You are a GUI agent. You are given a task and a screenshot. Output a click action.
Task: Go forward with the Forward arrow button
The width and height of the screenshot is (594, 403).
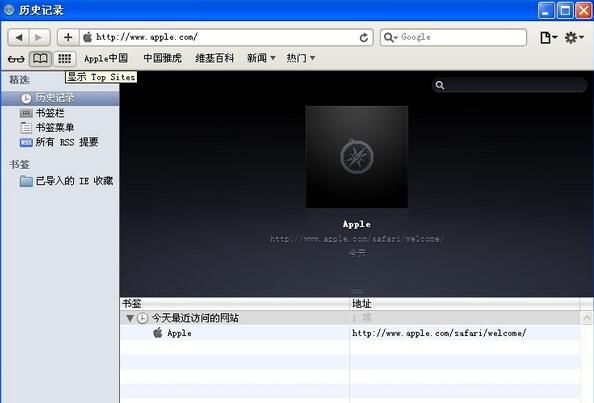[x=39, y=37]
